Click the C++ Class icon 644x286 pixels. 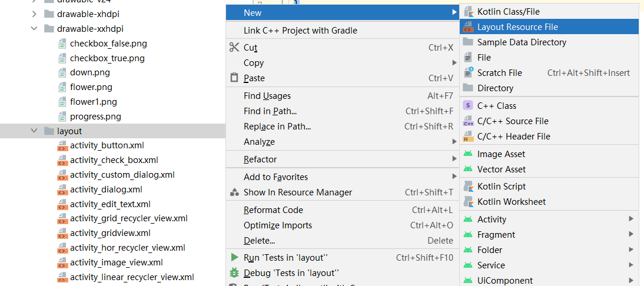point(468,106)
